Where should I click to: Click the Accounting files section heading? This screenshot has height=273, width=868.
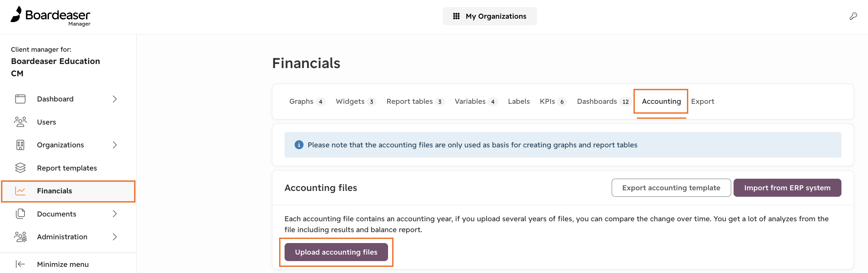point(321,188)
